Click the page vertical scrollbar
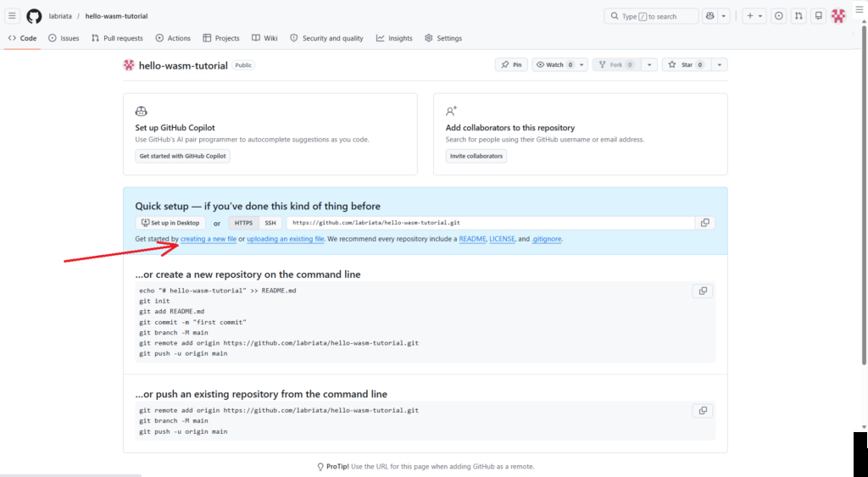The width and height of the screenshot is (868, 477). (x=863, y=194)
